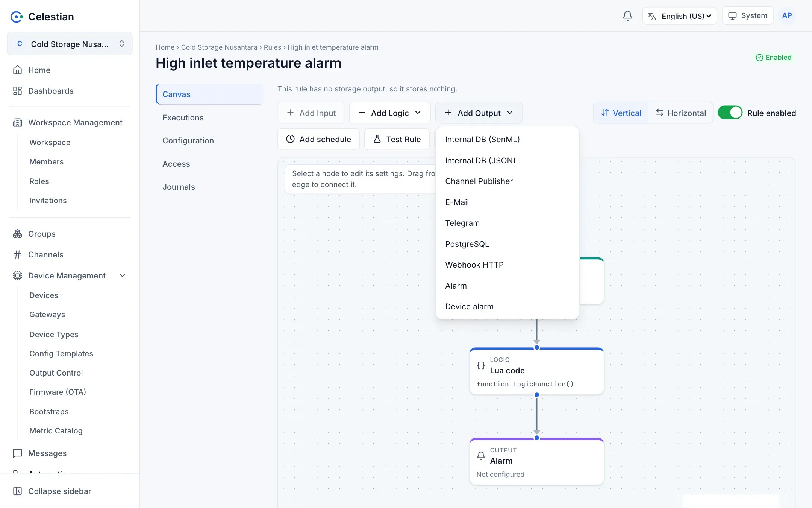Click the braces icon on Lua code node

coord(481,365)
